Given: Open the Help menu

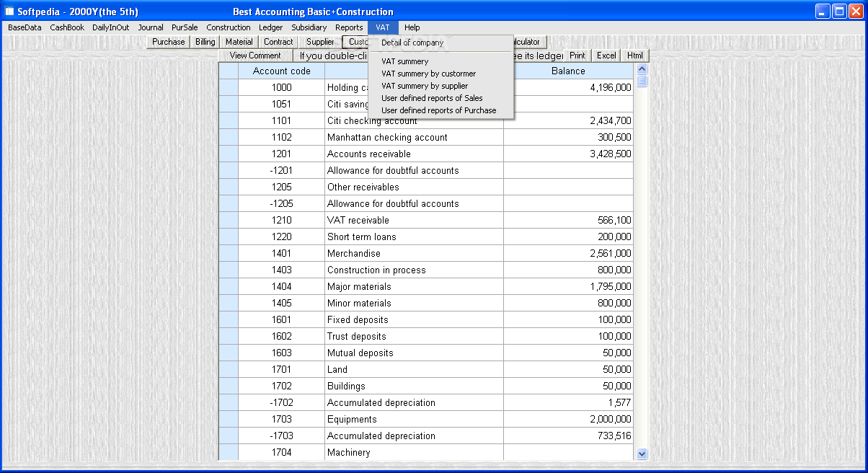Looking at the screenshot, I should click(x=412, y=27).
